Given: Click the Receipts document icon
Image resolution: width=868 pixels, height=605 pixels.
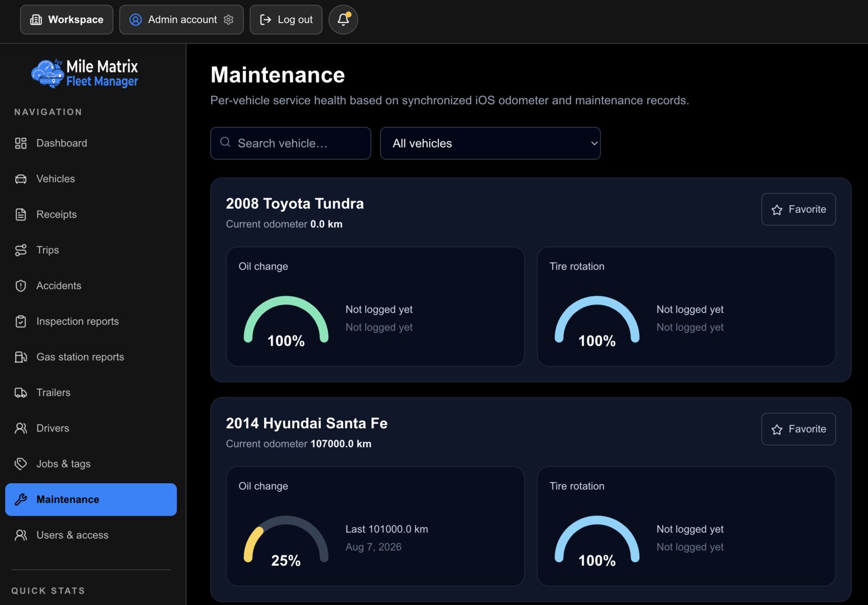Looking at the screenshot, I should [x=21, y=215].
